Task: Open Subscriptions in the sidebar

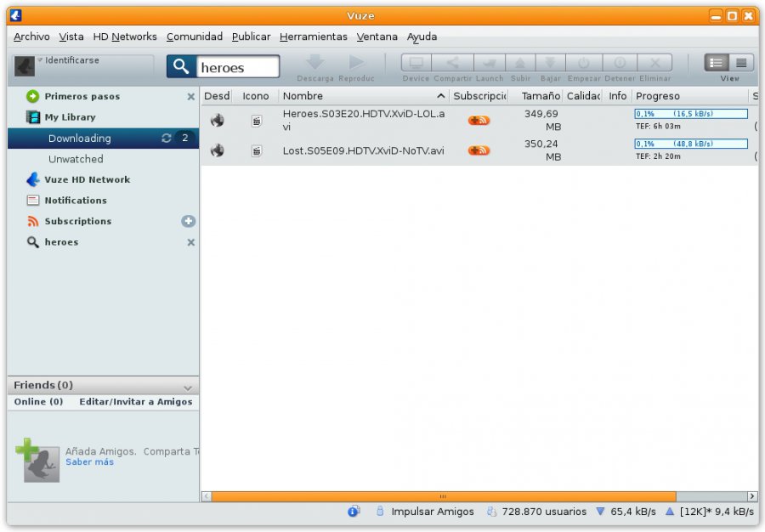Action: click(78, 221)
